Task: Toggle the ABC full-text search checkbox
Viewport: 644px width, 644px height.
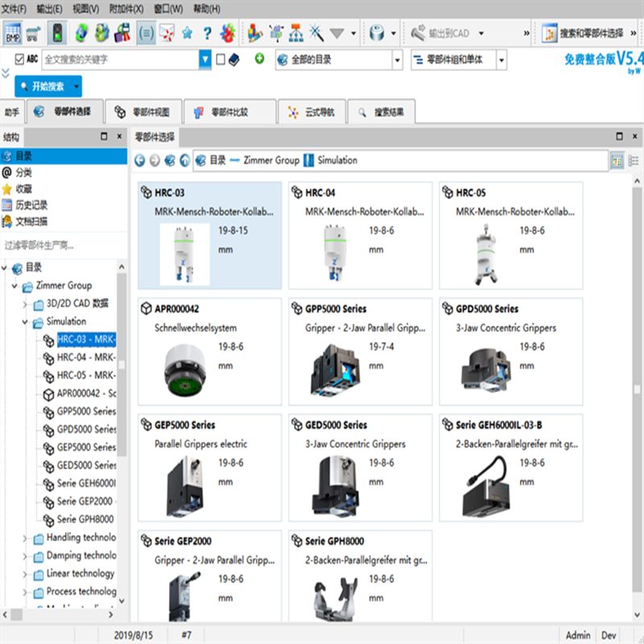Action: pyautogui.click(x=19, y=59)
